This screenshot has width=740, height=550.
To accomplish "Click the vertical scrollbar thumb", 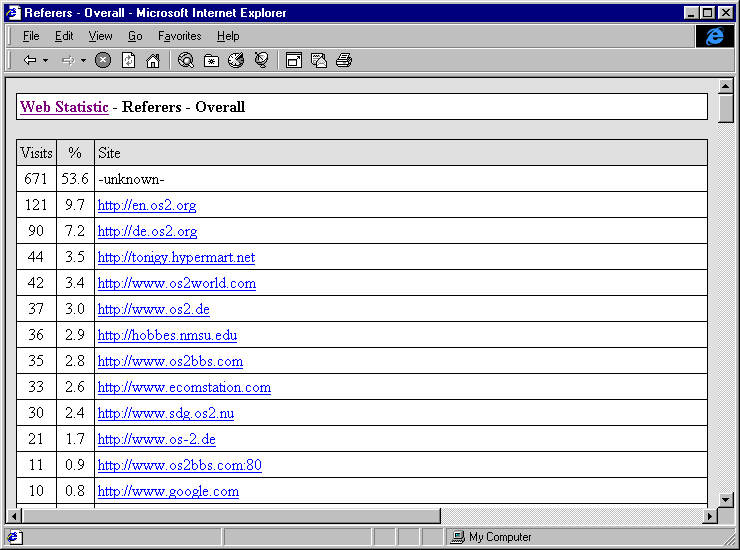I will pyautogui.click(x=725, y=108).
